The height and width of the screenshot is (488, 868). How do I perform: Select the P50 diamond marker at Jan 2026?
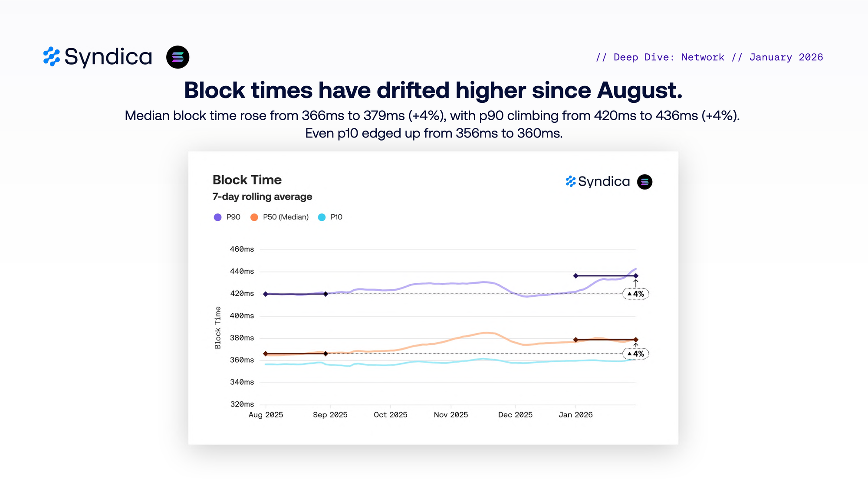point(575,340)
